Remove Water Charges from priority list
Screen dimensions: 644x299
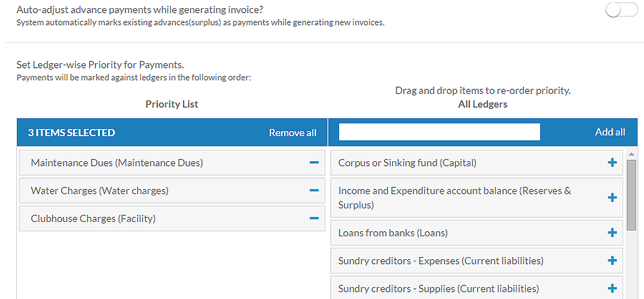click(314, 191)
